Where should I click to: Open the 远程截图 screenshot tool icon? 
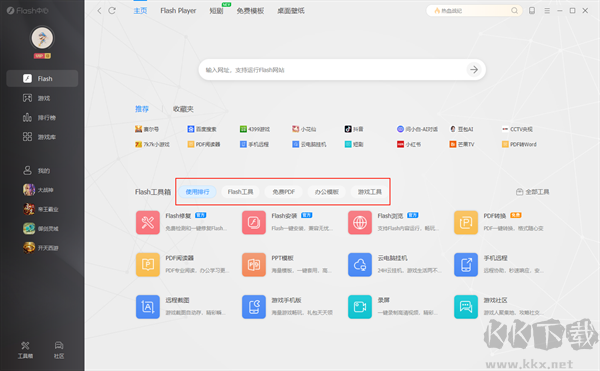[x=148, y=306]
